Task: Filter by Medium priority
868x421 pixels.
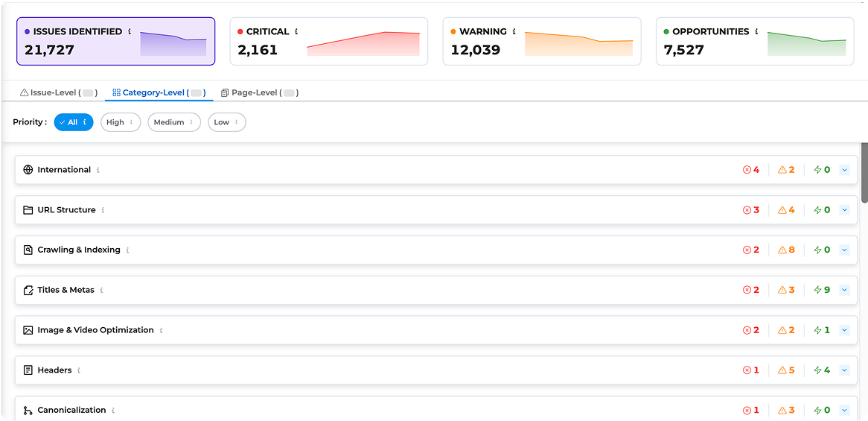Action: (173, 122)
